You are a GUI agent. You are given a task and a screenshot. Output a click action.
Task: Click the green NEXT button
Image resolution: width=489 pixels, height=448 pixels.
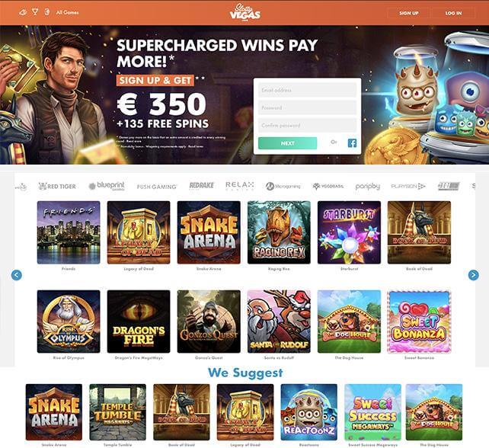click(x=288, y=143)
